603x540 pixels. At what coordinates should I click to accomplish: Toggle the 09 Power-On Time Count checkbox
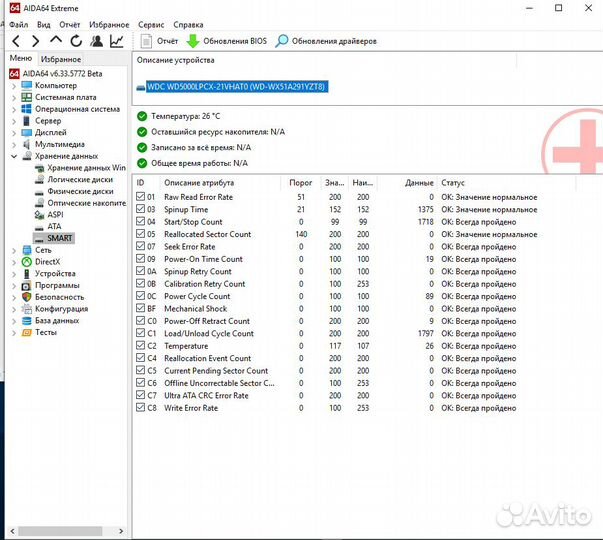(x=140, y=258)
